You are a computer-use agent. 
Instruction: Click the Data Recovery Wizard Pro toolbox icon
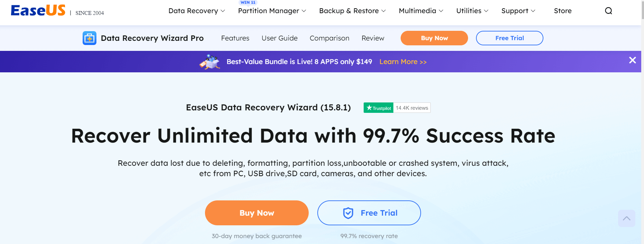(x=89, y=38)
